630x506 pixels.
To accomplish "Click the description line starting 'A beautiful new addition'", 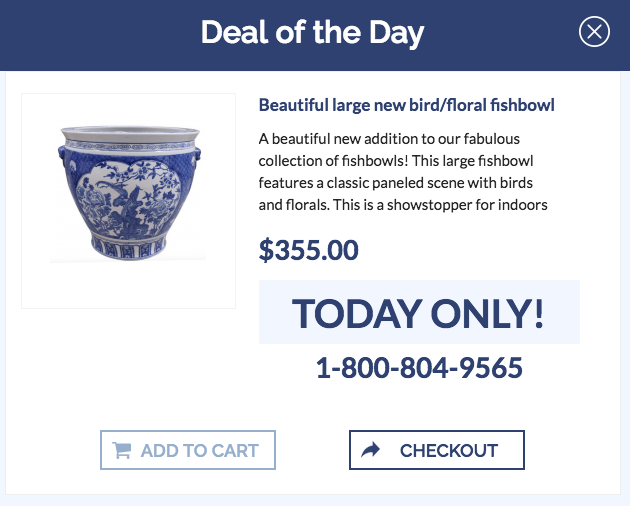I will click(x=389, y=139).
